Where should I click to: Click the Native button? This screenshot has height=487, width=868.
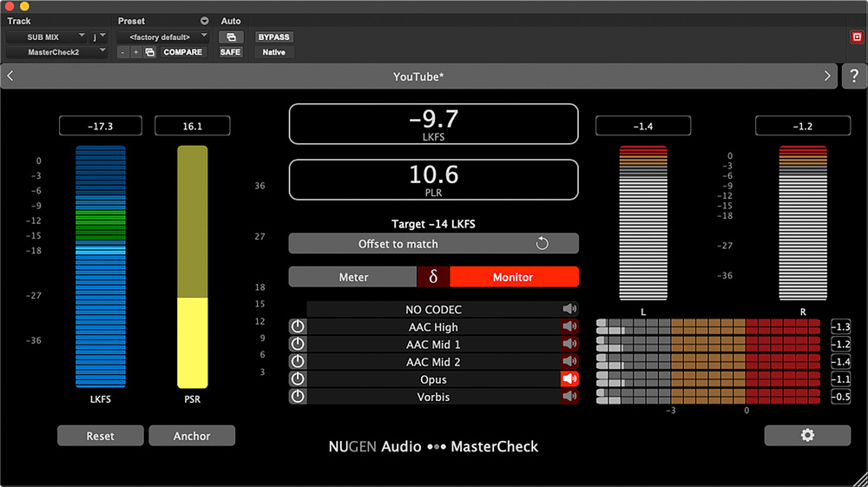pyautogui.click(x=274, y=52)
